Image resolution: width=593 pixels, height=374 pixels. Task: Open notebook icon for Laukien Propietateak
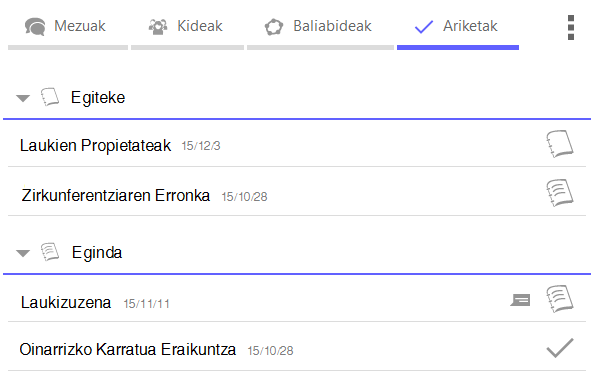560,144
